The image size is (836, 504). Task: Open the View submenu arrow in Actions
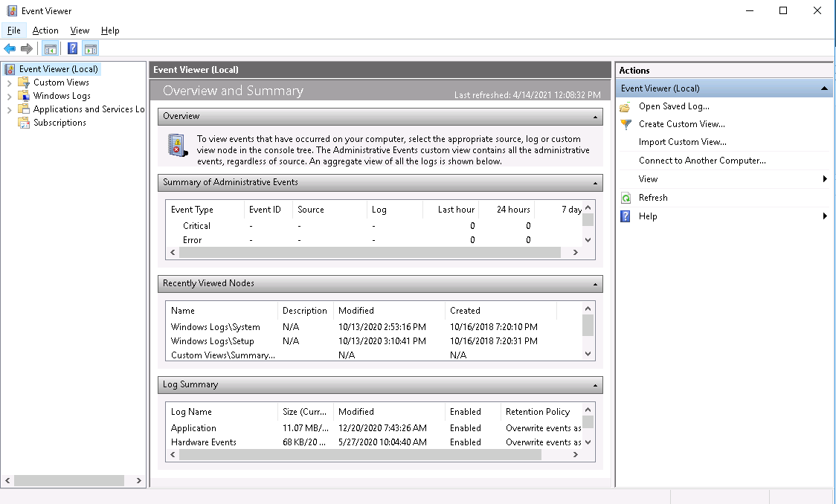click(825, 179)
